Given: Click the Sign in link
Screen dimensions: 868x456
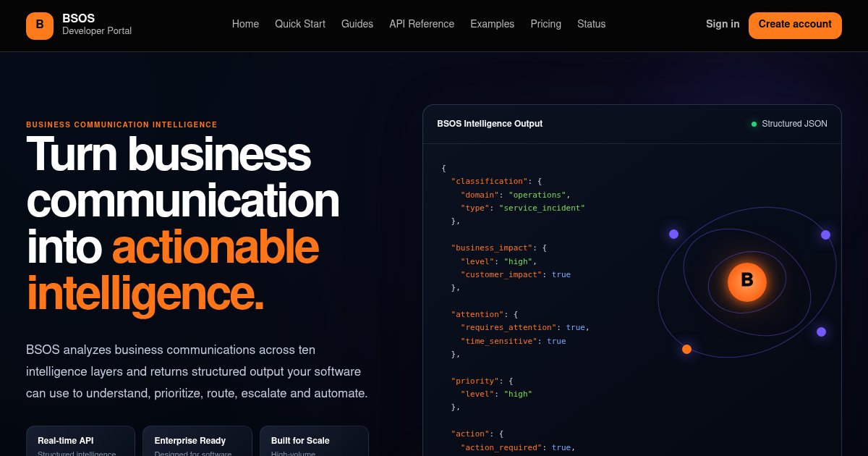Looking at the screenshot, I should coord(723,24).
